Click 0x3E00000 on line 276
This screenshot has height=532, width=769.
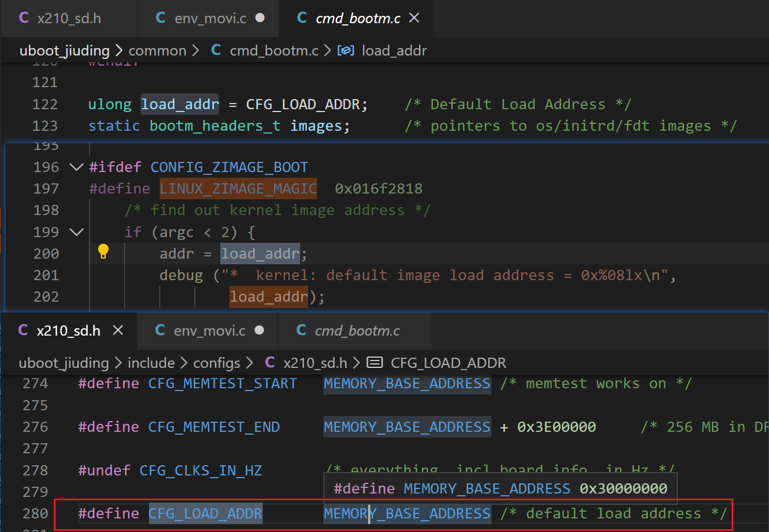click(x=557, y=427)
